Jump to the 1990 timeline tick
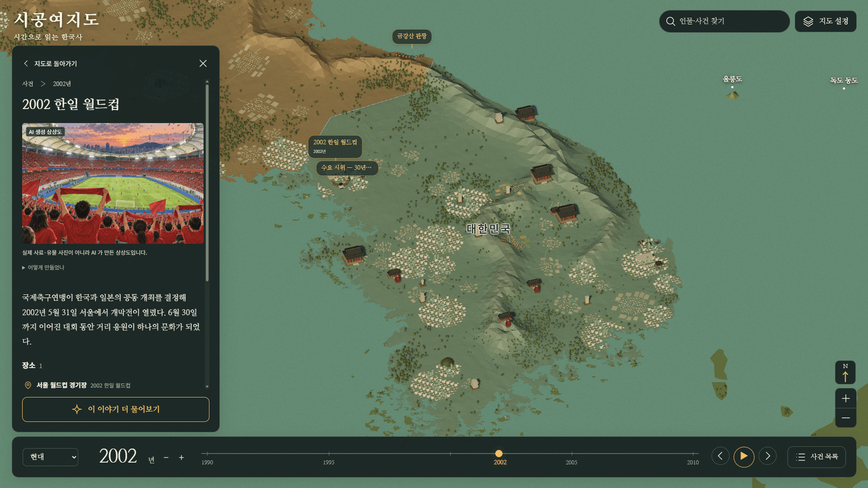Viewport: 868px width, 488px height. [207, 462]
